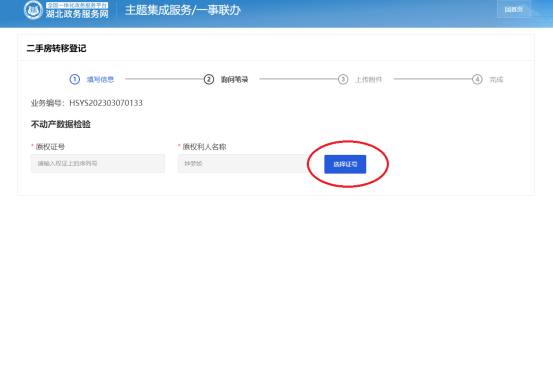Click the 不动产数据检验 section heading
This screenshot has width=553, height=382.
[61, 124]
